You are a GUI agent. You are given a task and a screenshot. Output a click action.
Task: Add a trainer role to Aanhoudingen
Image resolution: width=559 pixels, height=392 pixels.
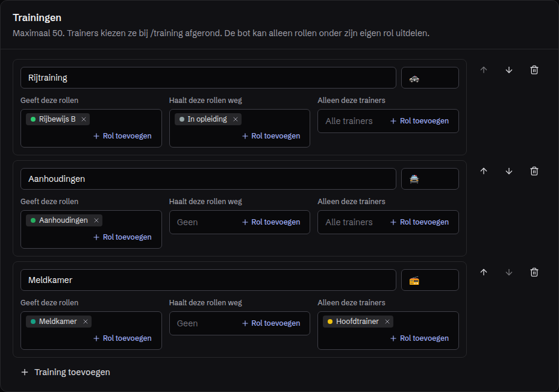(x=419, y=222)
